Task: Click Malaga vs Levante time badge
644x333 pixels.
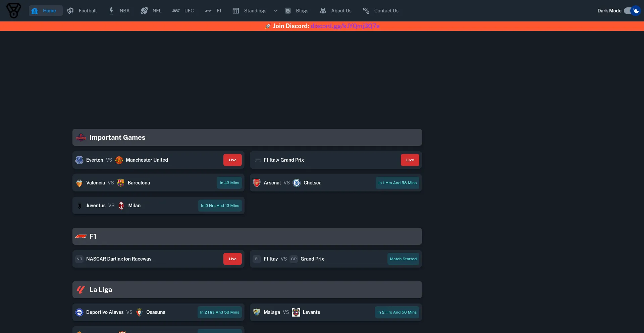Action: pos(397,312)
